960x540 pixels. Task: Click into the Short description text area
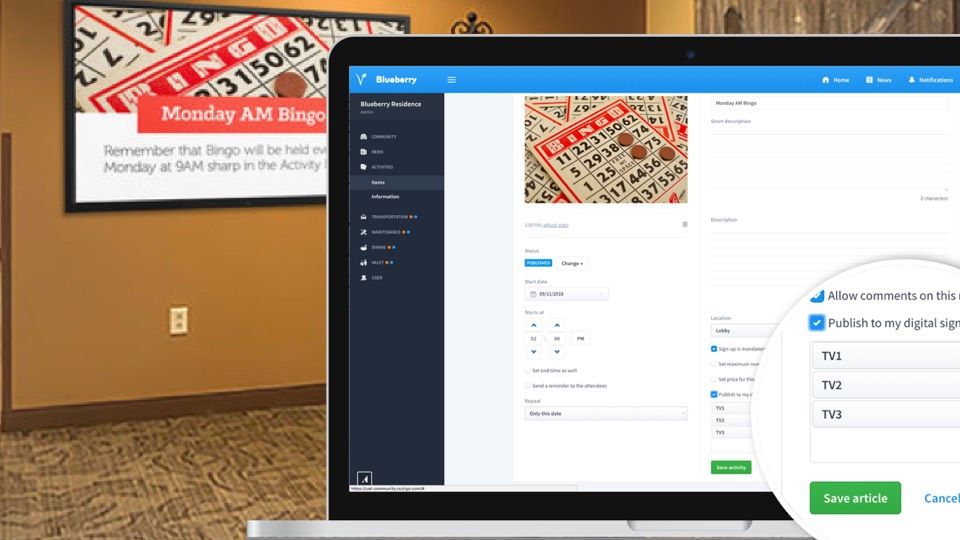(829, 159)
